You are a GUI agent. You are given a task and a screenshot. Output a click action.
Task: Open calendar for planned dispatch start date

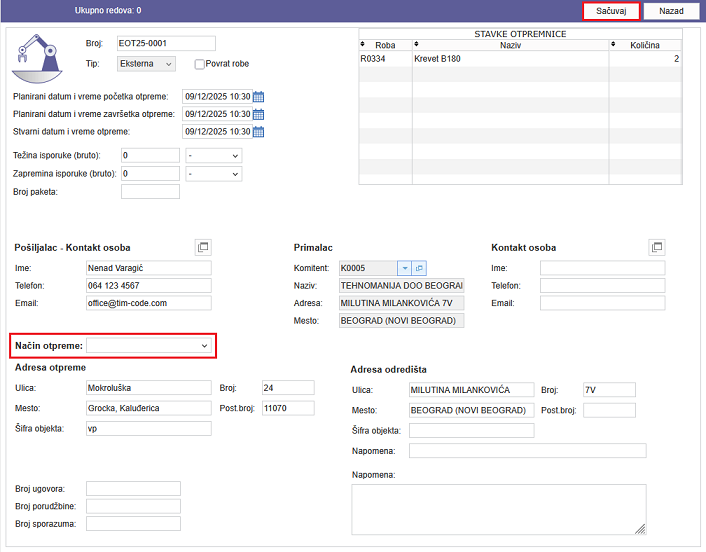tap(258, 97)
